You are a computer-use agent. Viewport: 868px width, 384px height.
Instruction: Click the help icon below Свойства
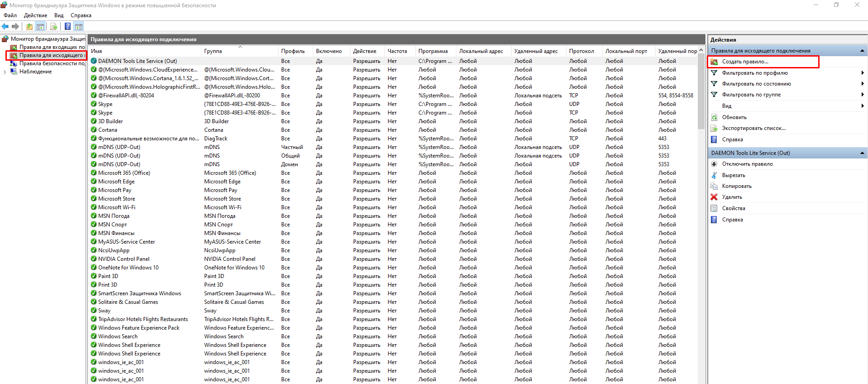pyautogui.click(x=714, y=220)
